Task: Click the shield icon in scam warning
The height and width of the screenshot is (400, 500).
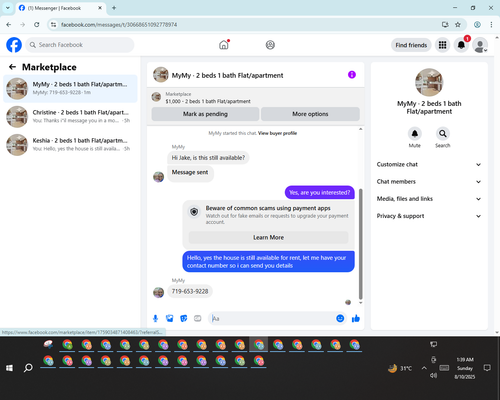Action: 194,212
